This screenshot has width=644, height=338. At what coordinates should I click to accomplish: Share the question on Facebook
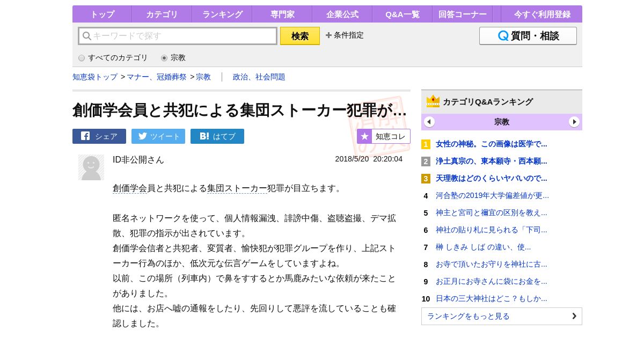tap(99, 136)
